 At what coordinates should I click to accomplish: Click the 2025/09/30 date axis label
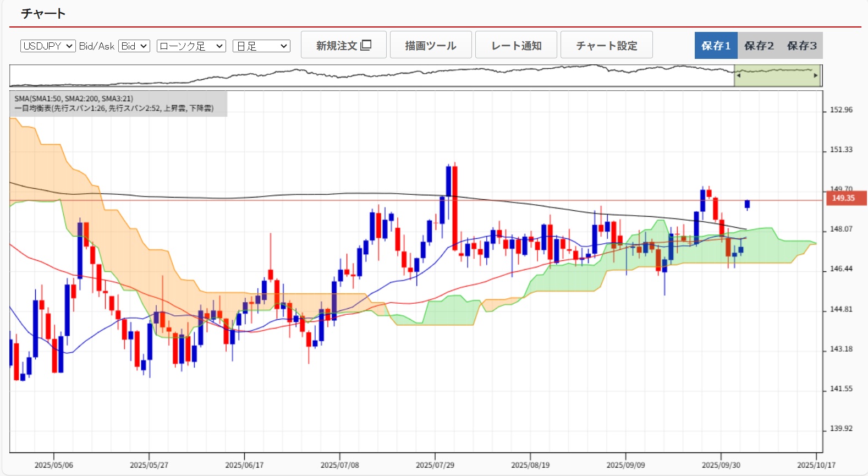pos(721,465)
